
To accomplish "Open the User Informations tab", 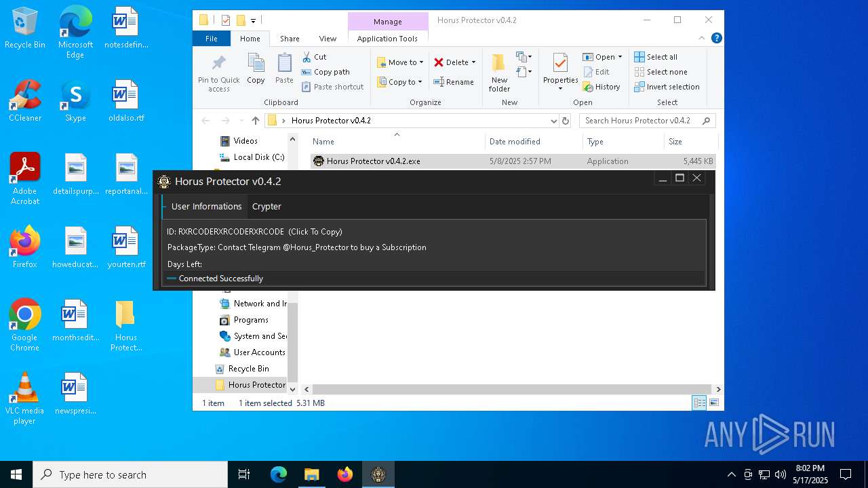I will (206, 207).
